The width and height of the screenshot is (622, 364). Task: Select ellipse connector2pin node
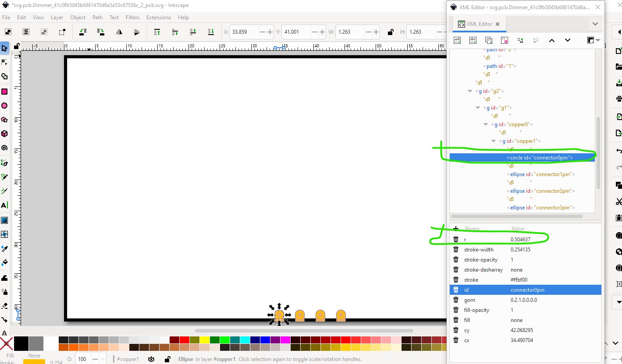(541, 191)
